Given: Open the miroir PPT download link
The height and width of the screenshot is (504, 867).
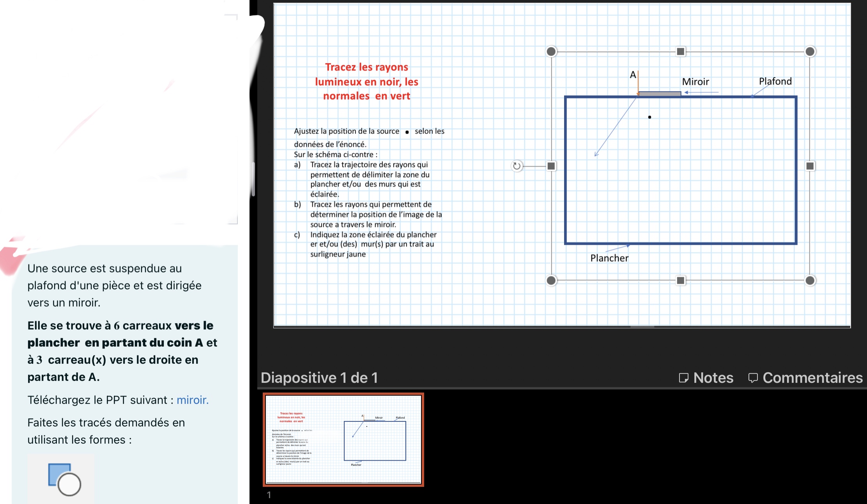Looking at the screenshot, I should coord(193,400).
